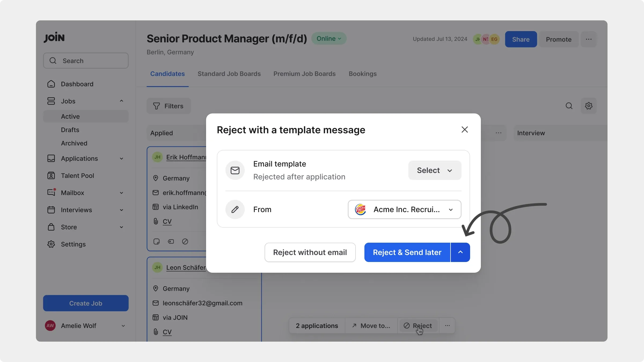
Task: Click the tag icon on Erik's card
Action: click(171, 242)
